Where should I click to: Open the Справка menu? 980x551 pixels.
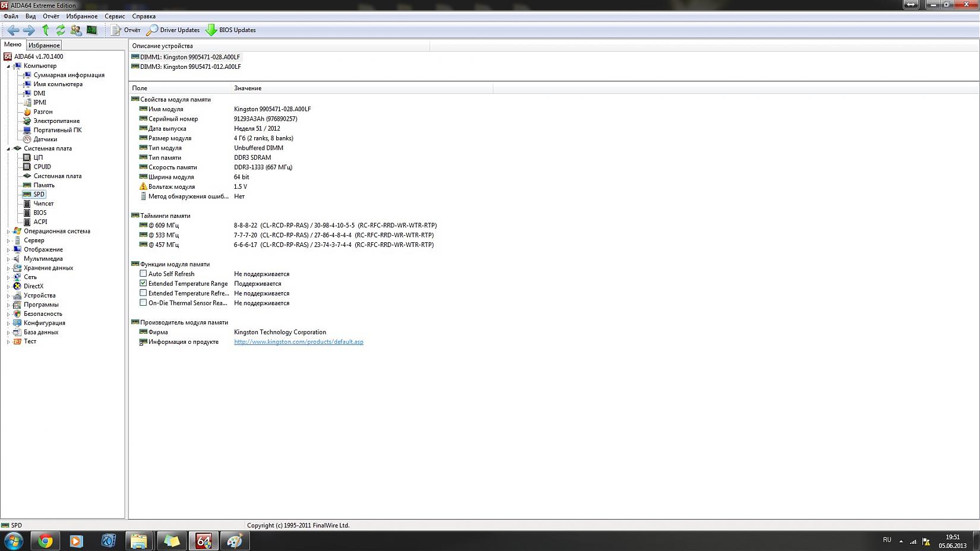coord(144,16)
